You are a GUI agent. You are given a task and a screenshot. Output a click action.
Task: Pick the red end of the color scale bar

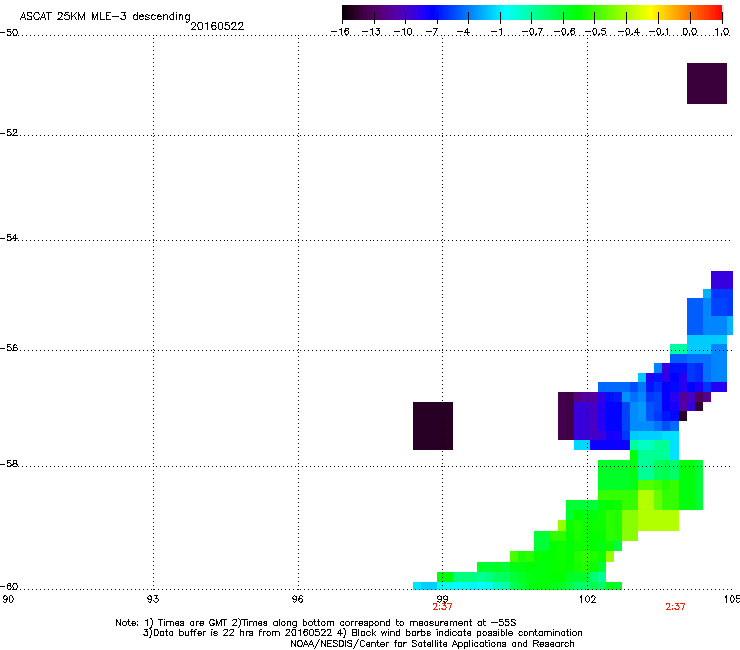tap(715, 13)
